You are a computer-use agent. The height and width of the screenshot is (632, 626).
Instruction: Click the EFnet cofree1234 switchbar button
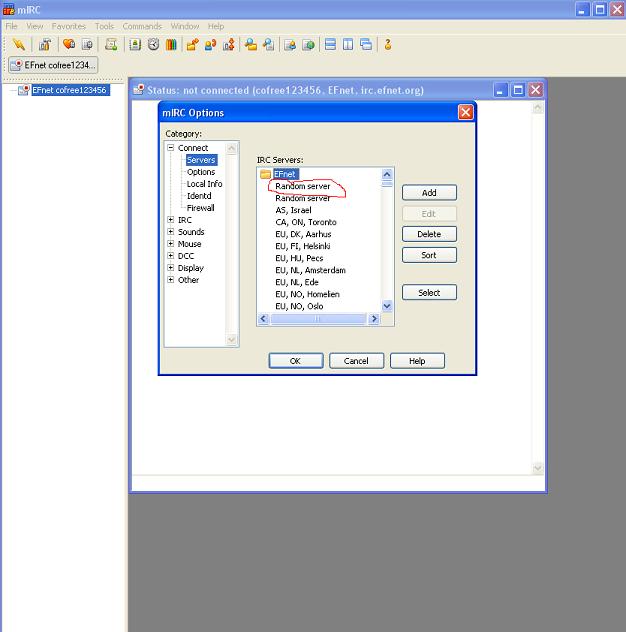pyautogui.click(x=53, y=65)
